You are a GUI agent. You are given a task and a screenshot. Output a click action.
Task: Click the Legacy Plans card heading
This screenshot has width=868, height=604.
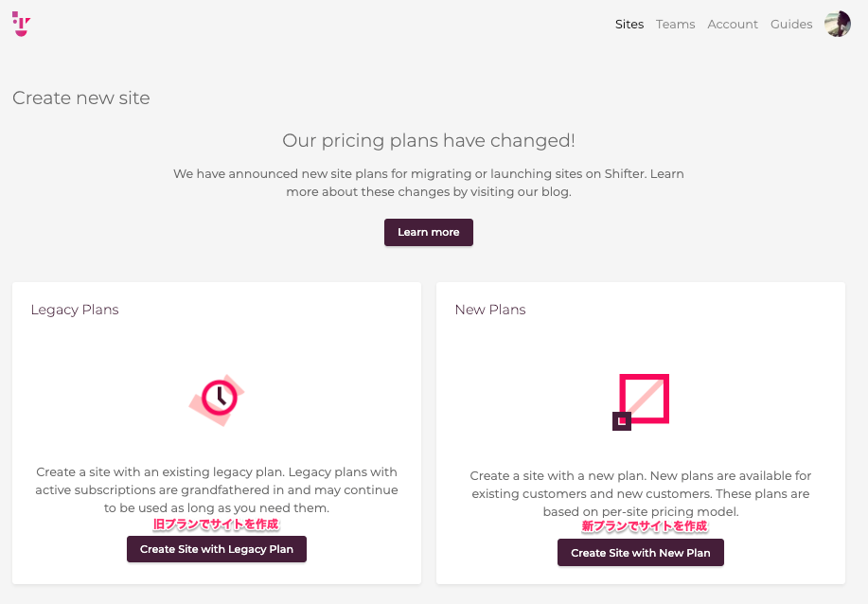click(x=75, y=310)
